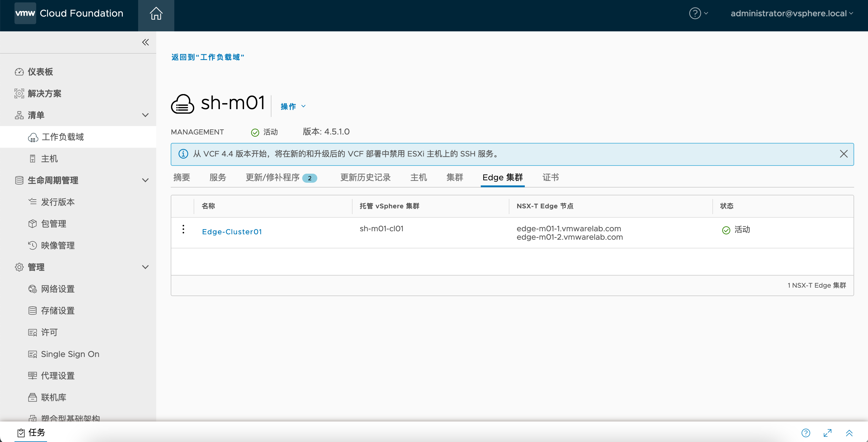Collapse the sidebar with double-chevron icon
Image resolution: width=868 pixels, height=442 pixels.
click(146, 42)
